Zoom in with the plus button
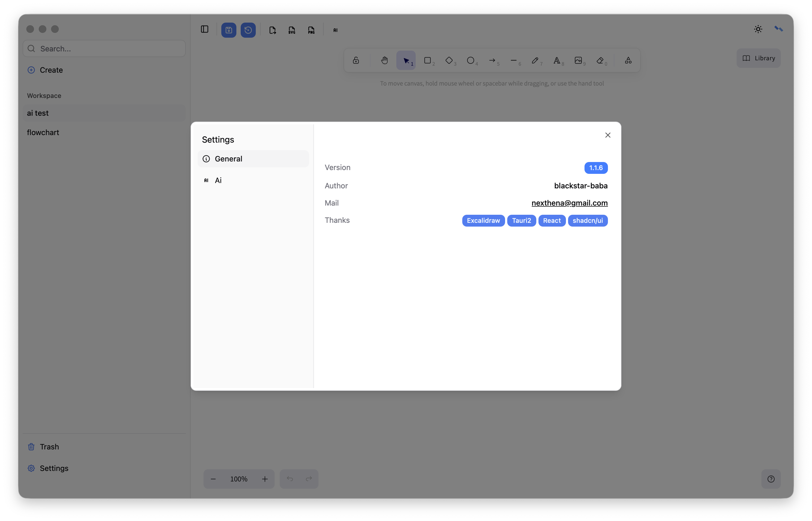812x521 pixels. click(265, 479)
